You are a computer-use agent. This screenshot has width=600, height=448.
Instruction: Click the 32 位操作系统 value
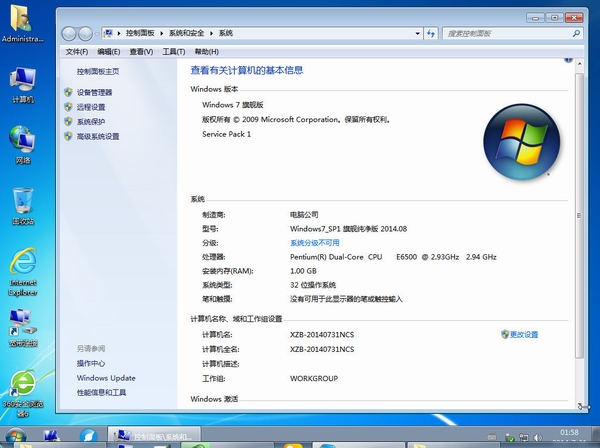(x=313, y=285)
